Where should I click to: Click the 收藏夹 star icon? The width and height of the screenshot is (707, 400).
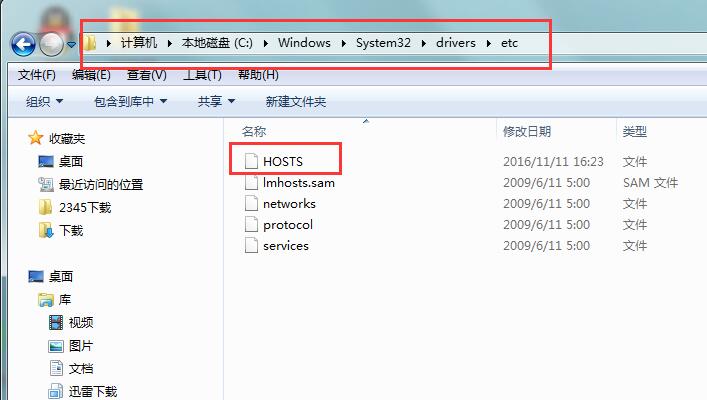(36, 138)
